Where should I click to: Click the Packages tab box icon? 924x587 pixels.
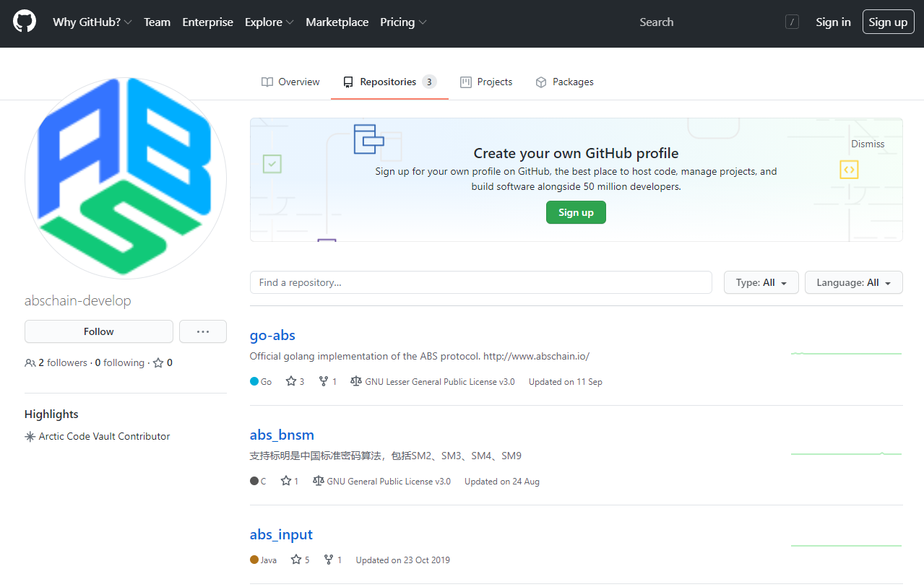coord(541,82)
